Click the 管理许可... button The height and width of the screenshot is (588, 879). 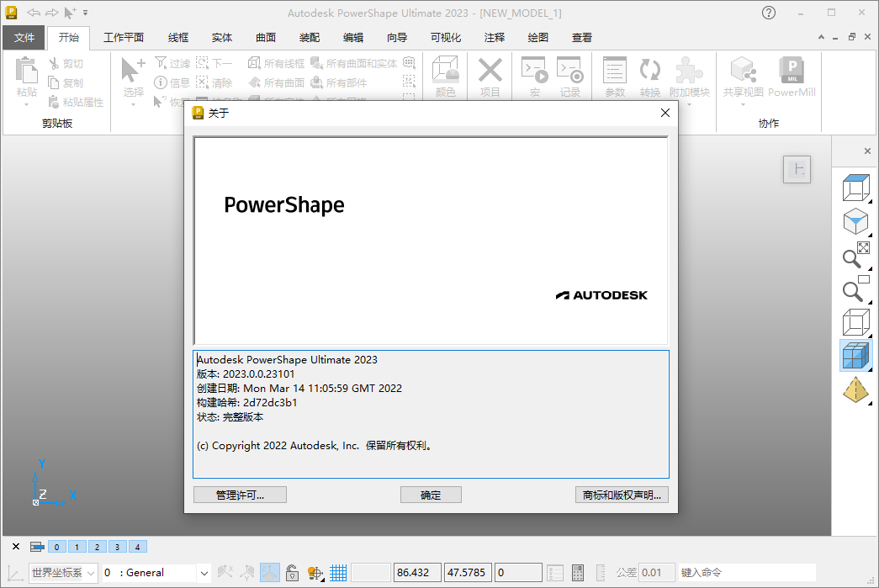[x=240, y=495]
